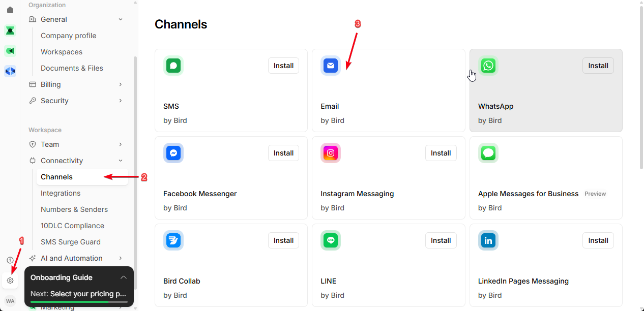
Task: Open the home icon in left rail
Action: [x=10, y=10]
